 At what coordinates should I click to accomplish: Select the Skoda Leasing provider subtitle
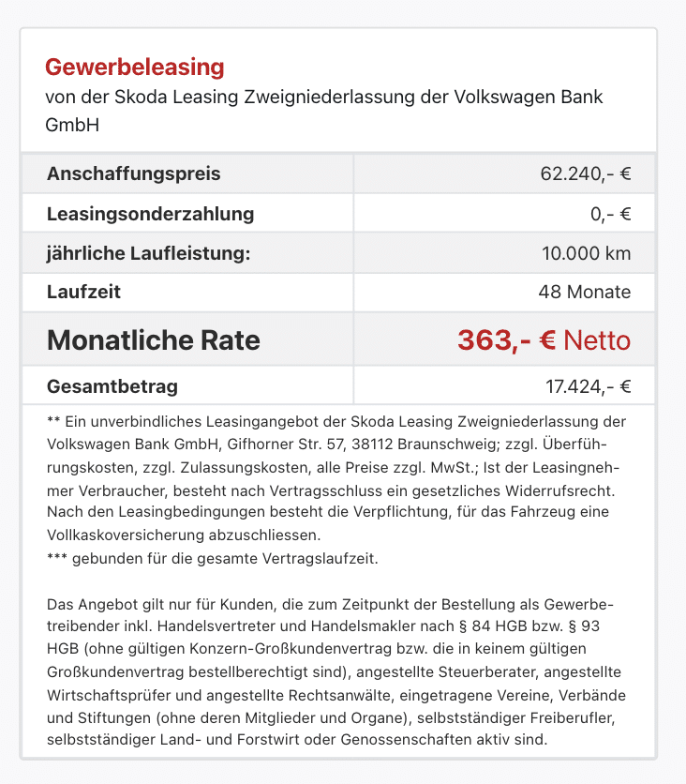coord(323,111)
